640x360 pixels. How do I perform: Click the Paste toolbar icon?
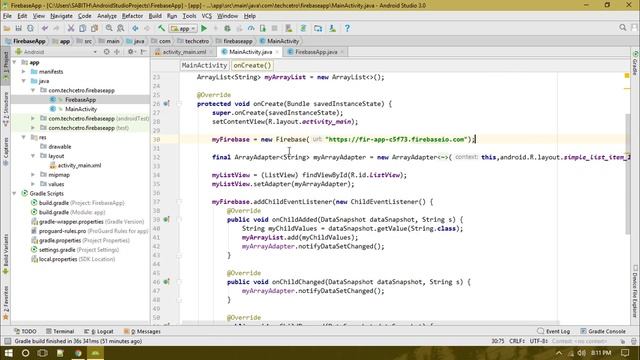pos(94,29)
